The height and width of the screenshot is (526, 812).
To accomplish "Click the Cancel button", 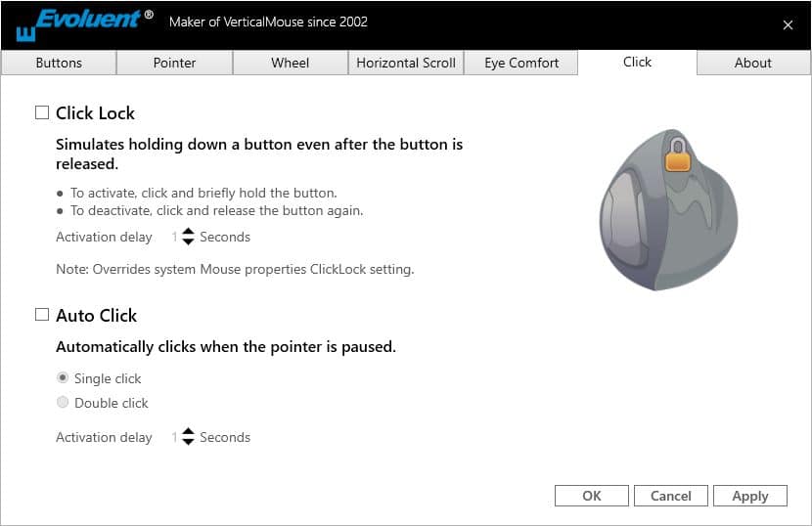I will point(670,496).
